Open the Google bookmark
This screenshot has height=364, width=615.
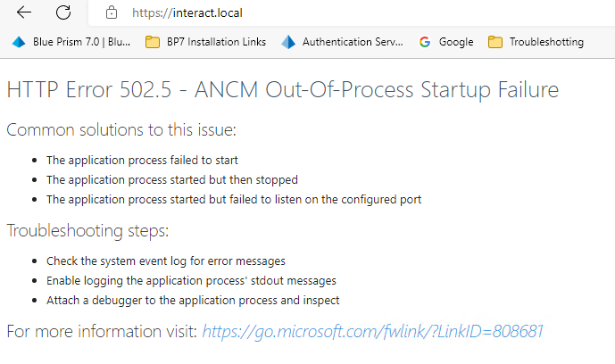(x=446, y=42)
